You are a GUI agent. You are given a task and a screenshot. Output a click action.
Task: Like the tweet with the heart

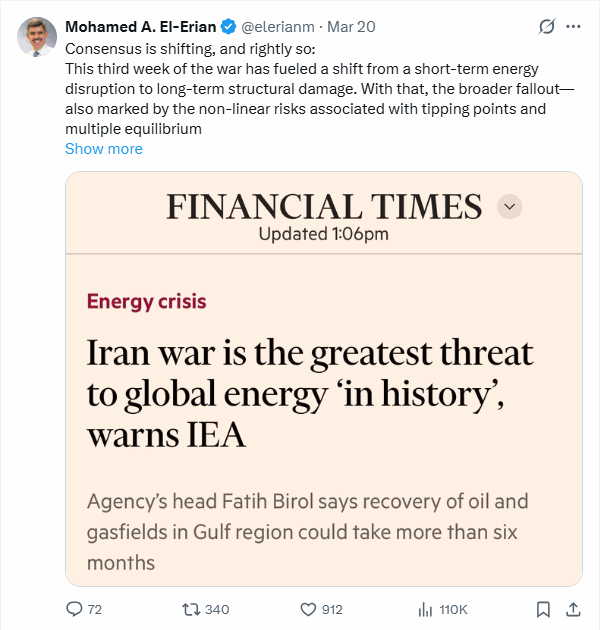[309, 609]
